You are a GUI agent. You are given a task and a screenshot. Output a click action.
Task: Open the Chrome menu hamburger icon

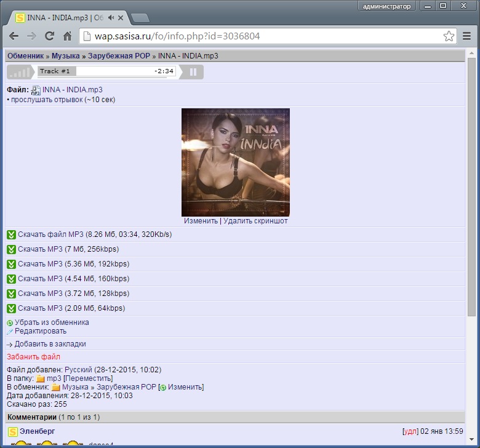(x=467, y=36)
